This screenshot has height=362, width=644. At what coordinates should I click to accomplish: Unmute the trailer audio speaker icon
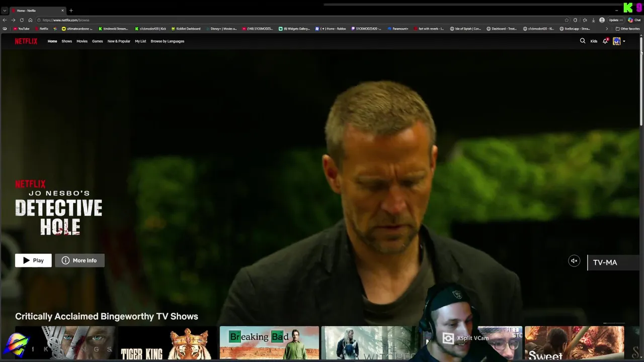[x=574, y=260]
